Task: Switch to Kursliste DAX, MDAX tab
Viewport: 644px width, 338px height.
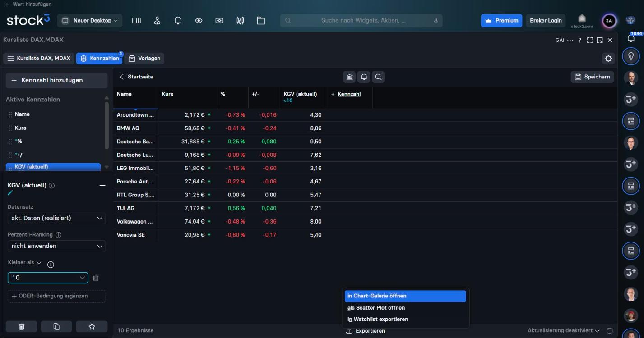Action: [39, 59]
